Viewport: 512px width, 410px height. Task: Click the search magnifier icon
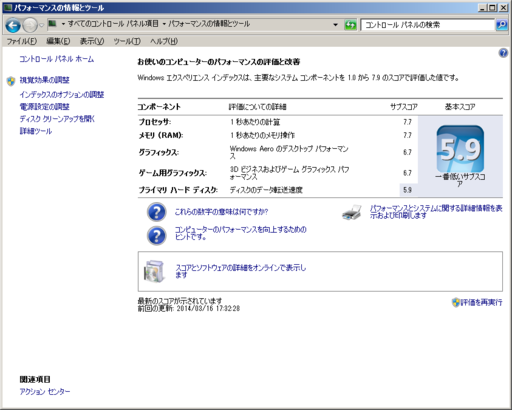(x=501, y=25)
